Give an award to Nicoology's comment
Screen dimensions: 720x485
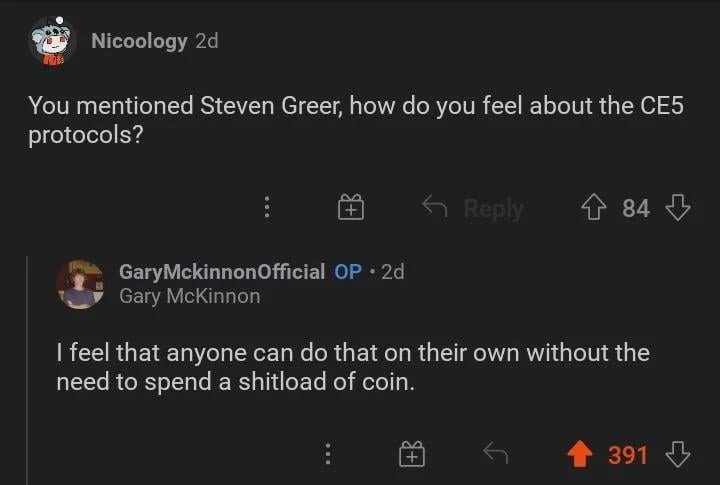[350, 208]
